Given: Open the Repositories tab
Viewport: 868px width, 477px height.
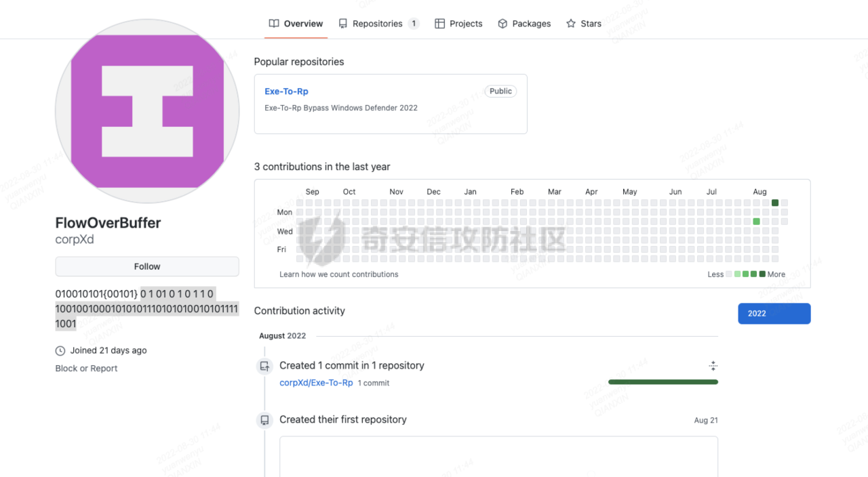Looking at the screenshot, I should coord(378,24).
